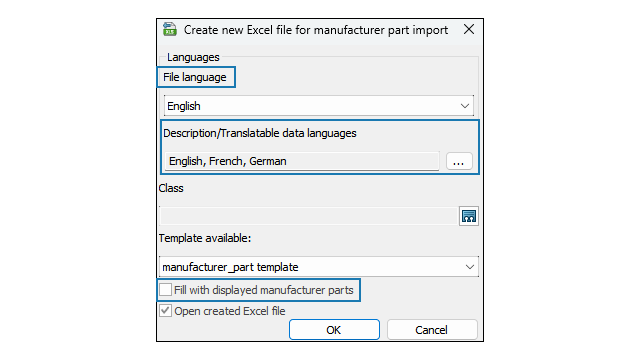The width and height of the screenshot is (640, 360).
Task: Expand the File language English dropdown
Action: pos(319,106)
